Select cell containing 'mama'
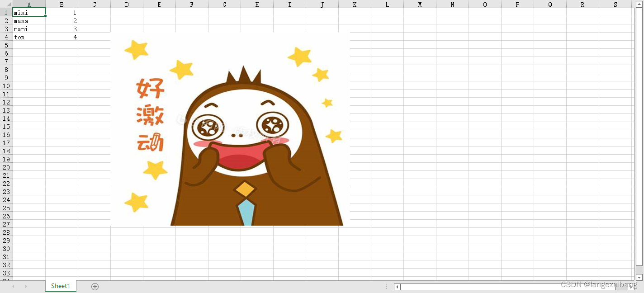The image size is (644, 293). click(29, 21)
